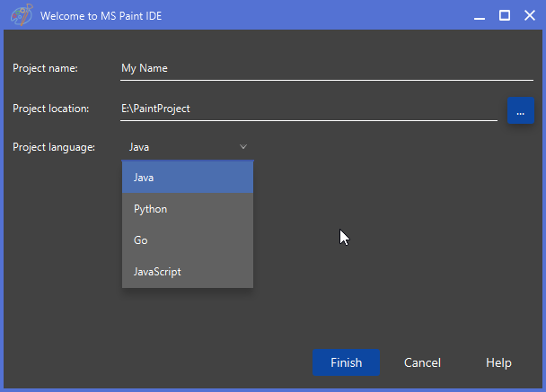Viewport: 546px width, 392px height.
Task: Click the Project language label
Action: point(54,147)
